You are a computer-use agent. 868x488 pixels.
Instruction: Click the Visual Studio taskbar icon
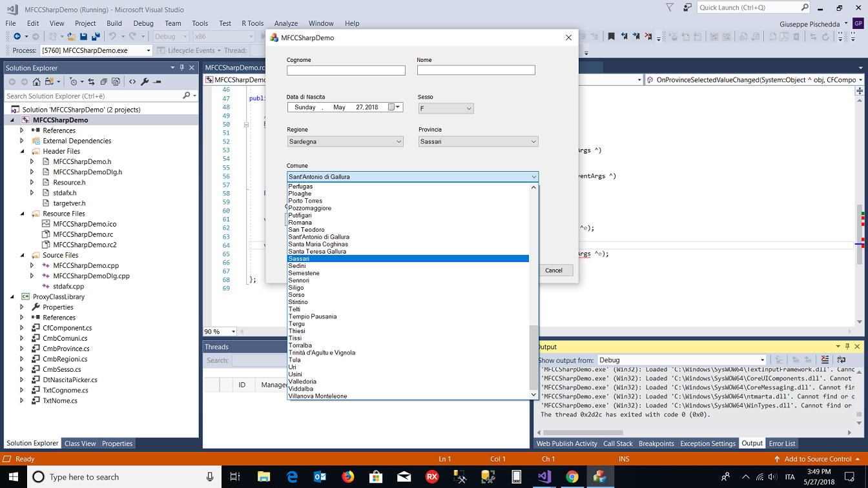coord(544,477)
